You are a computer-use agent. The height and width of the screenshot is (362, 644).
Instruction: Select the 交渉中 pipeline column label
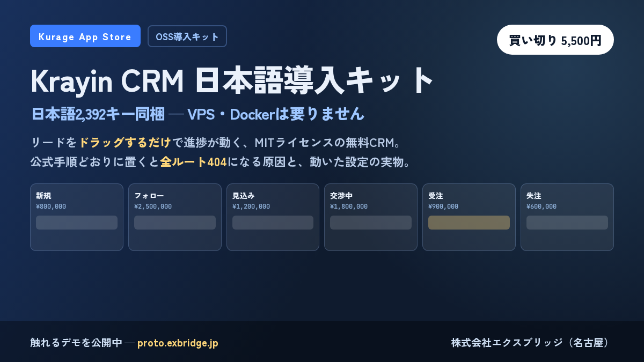click(x=341, y=196)
